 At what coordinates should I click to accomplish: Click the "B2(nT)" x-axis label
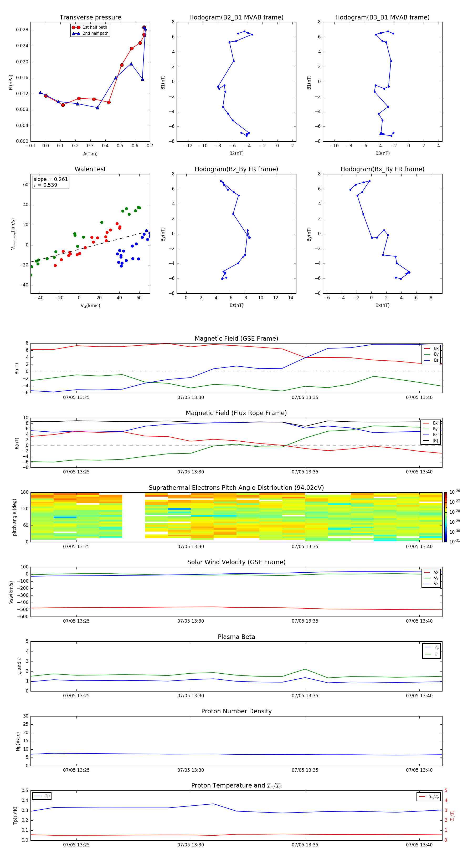point(236,153)
